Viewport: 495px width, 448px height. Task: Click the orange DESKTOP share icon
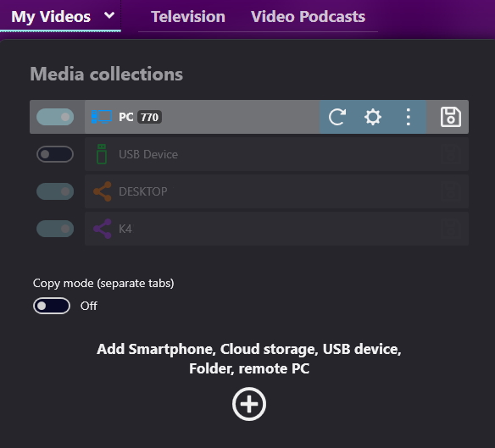tap(103, 191)
